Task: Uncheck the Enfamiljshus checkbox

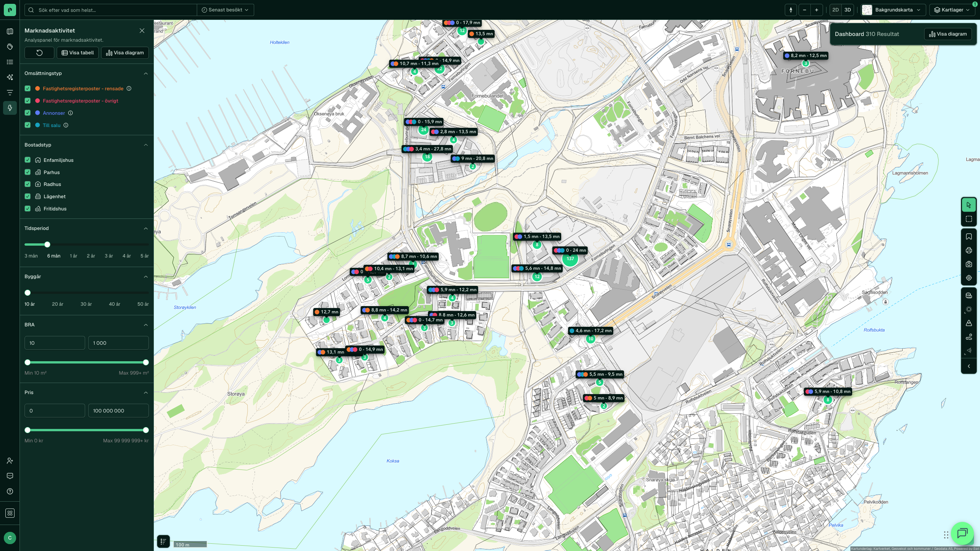Action: point(28,160)
